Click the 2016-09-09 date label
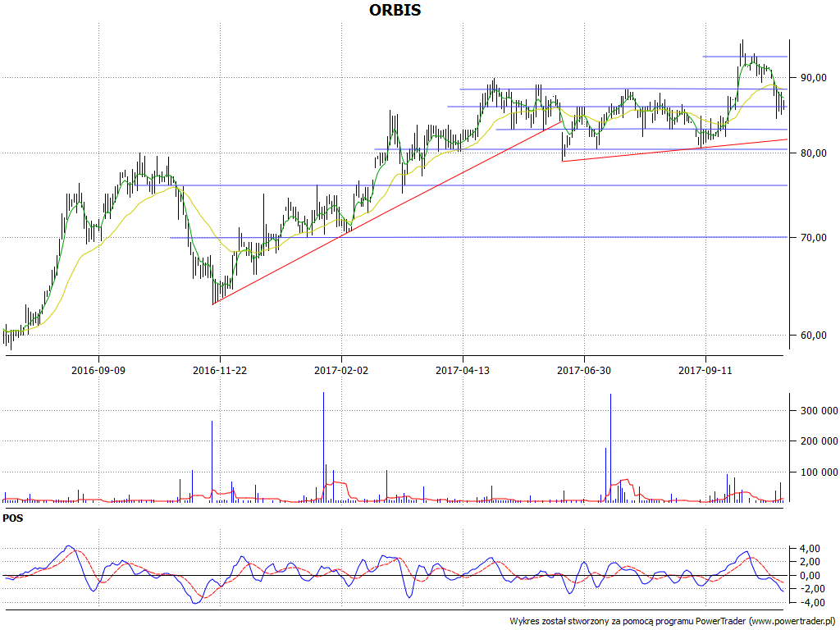Image resolution: width=840 pixels, height=630 pixels. [98, 370]
